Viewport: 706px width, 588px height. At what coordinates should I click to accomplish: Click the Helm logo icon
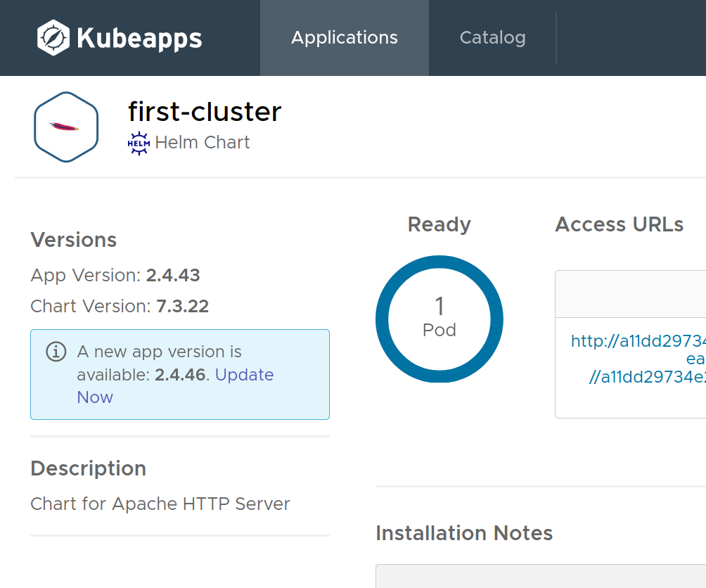pyautogui.click(x=139, y=143)
